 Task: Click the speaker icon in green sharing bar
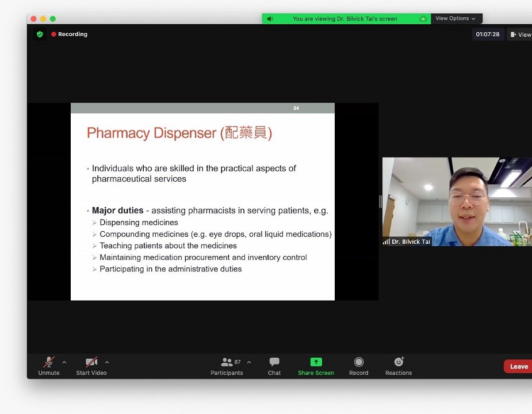click(x=270, y=18)
